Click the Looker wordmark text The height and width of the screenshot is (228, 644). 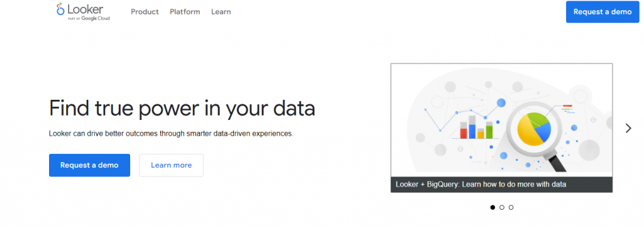tap(86, 9)
